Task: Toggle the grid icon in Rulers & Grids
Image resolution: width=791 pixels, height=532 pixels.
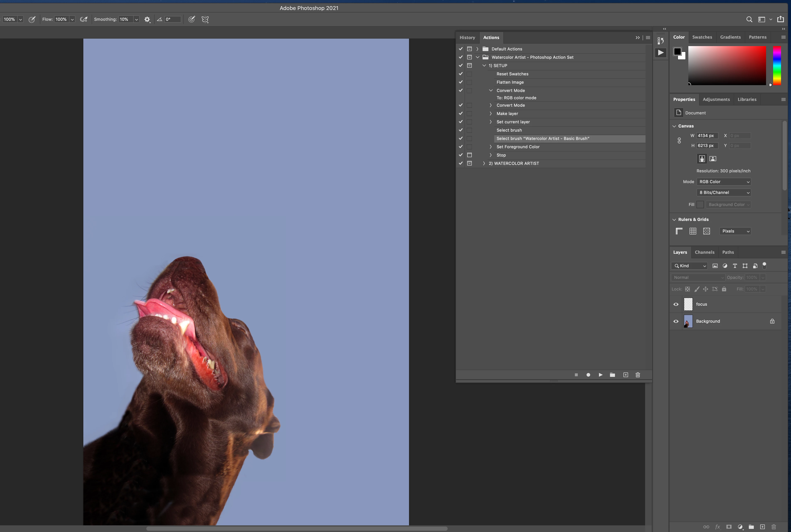Action: coord(693,231)
